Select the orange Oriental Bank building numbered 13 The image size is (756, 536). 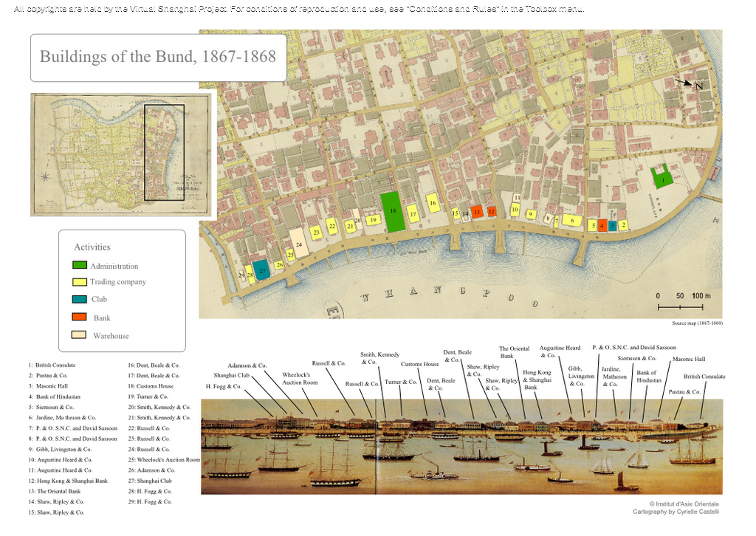pos(478,212)
